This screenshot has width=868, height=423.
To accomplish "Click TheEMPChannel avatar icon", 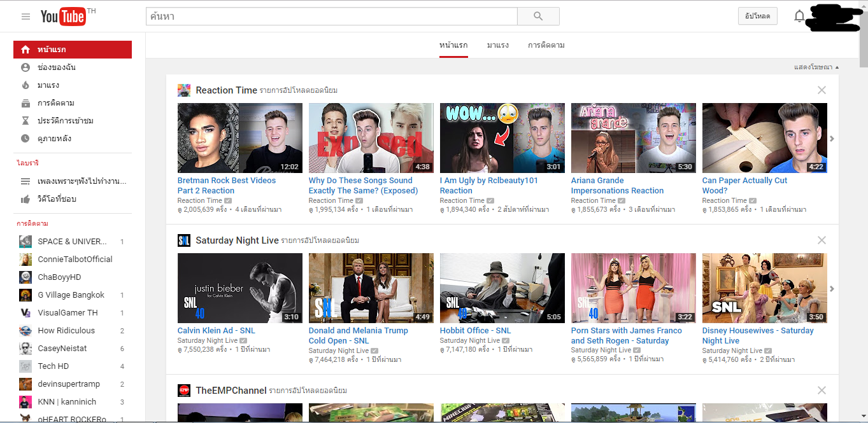I will [x=184, y=391].
